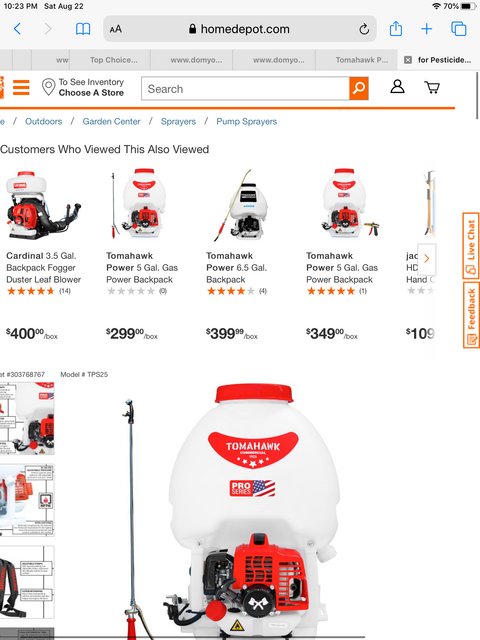The image size is (480, 640).
Task: Close the for Pesticide tab
Action: (407, 60)
